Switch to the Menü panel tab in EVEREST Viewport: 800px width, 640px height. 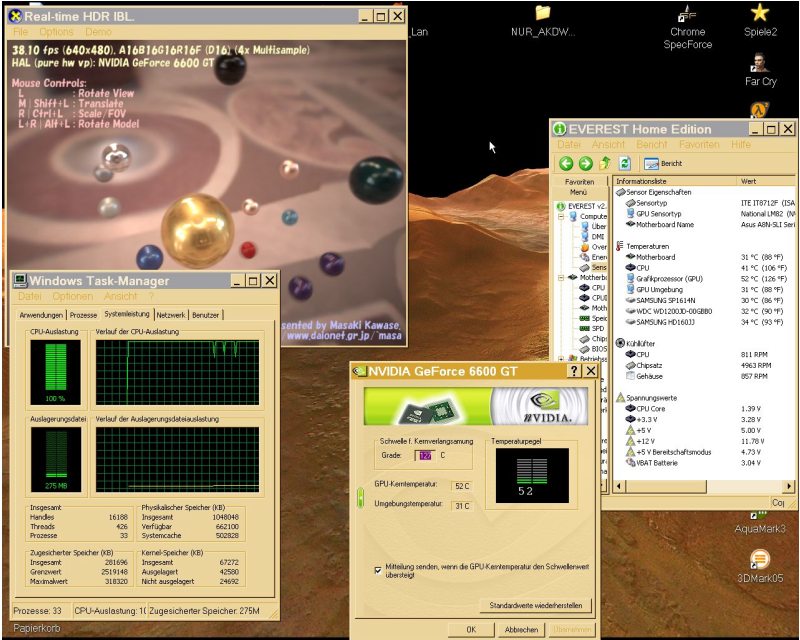[x=579, y=192]
